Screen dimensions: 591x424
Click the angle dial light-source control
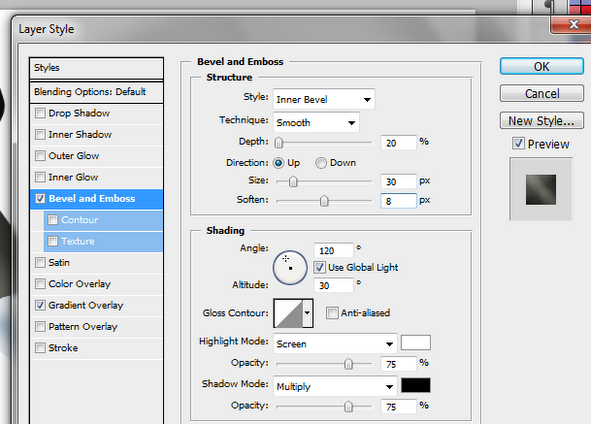point(290,268)
